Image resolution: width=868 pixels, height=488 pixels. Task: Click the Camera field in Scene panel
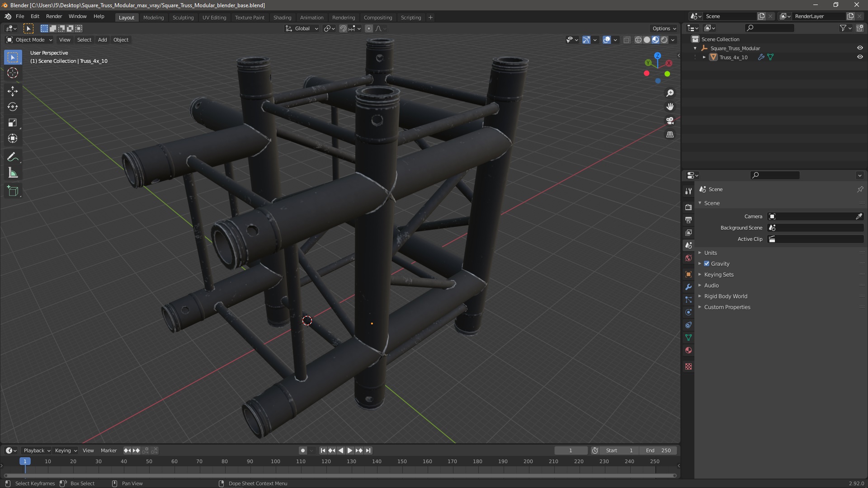pyautogui.click(x=815, y=216)
